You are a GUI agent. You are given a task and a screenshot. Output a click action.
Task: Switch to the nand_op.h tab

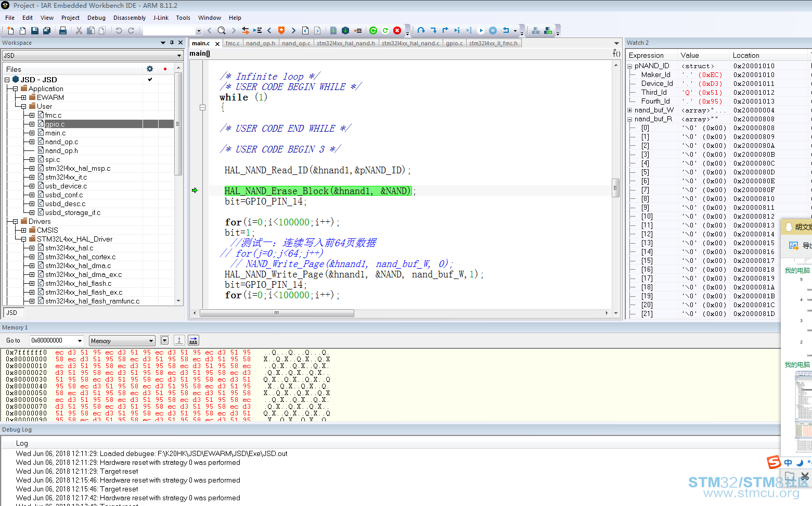click(x=261, y=43)
